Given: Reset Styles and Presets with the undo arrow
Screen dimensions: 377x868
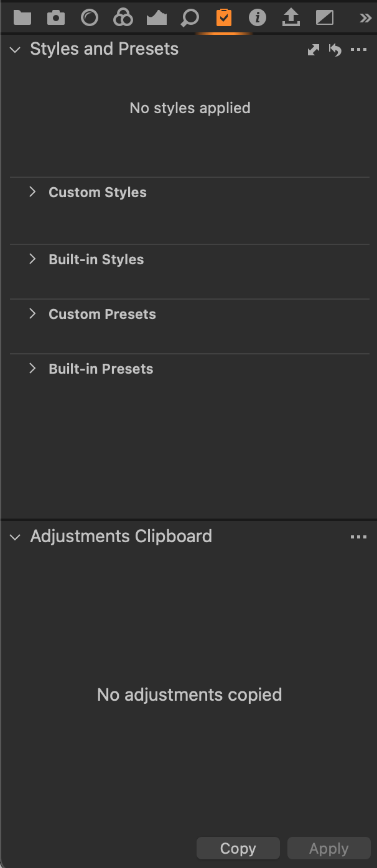Looking at the screenshot, I should 335,50.
